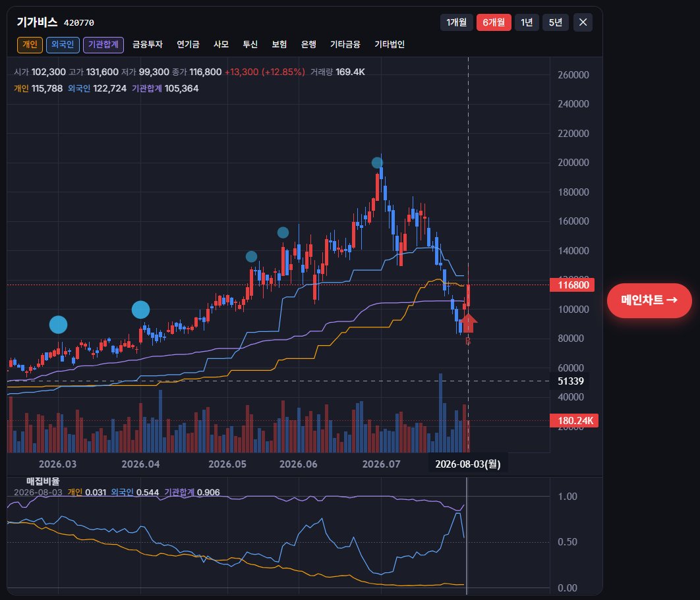Click the 외국인 0.544 ratio legend
This screenshot has width=700, height=600.
pos(135,493)
